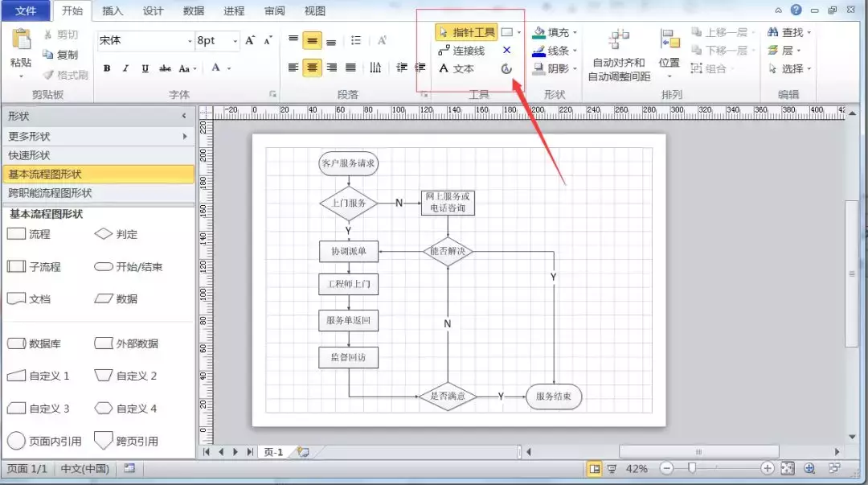
Task: Click the Auto Align and Space (自动对齐和自动调整间距) icon
Action: click(x=618, y=40)
